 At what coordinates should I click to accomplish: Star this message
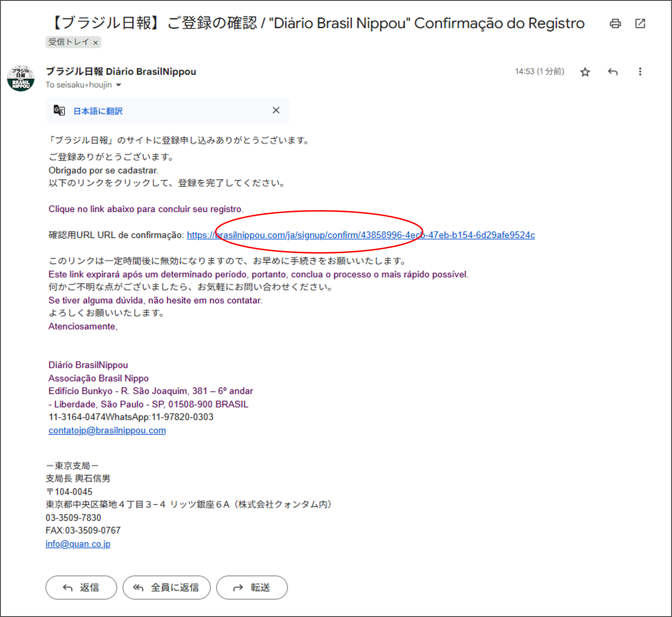click(585, 72)
